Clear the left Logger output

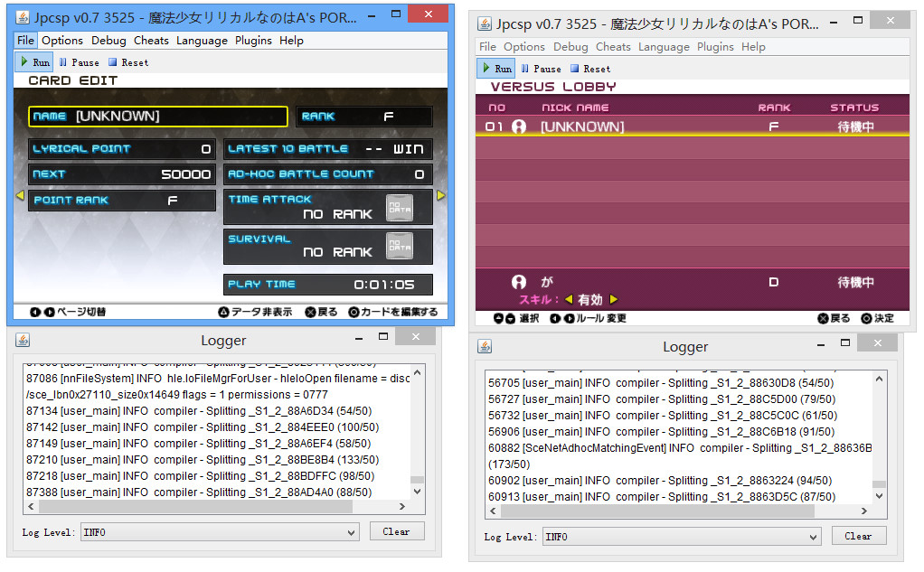pyautogui.click(x=396, y=531)
